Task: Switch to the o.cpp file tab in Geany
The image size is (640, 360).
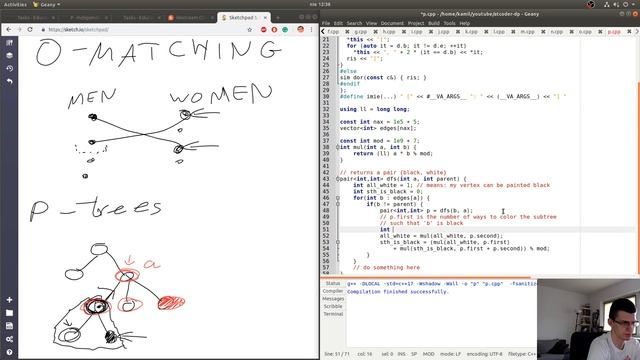Action: click(x=585, y=31)
